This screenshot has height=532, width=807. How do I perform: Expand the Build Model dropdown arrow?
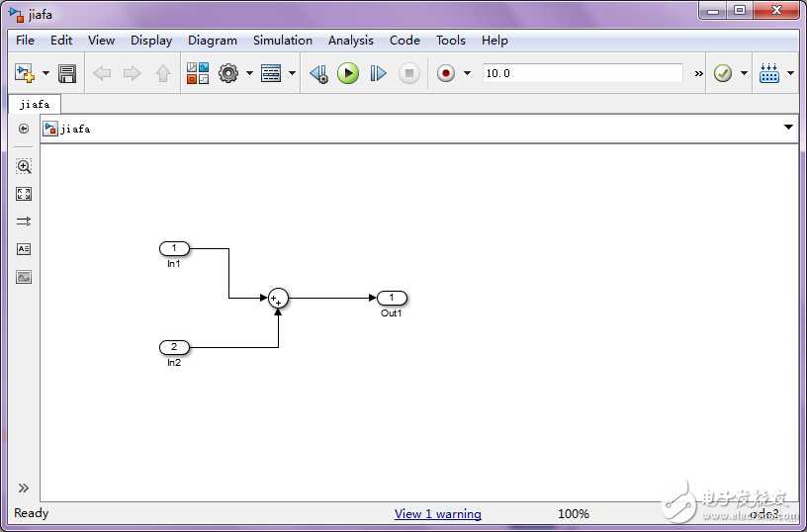click(790, 73)
